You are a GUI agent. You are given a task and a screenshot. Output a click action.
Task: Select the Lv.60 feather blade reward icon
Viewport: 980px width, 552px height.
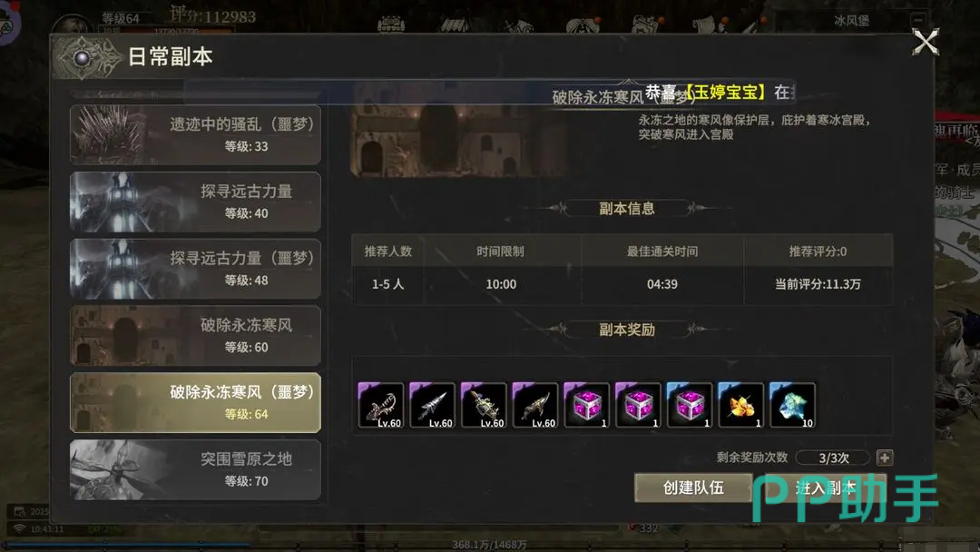click(x=432, y=405)
